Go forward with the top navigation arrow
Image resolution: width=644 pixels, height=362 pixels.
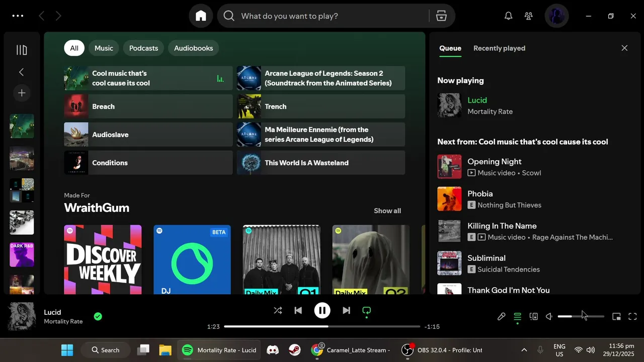click(x=58, y=16)
